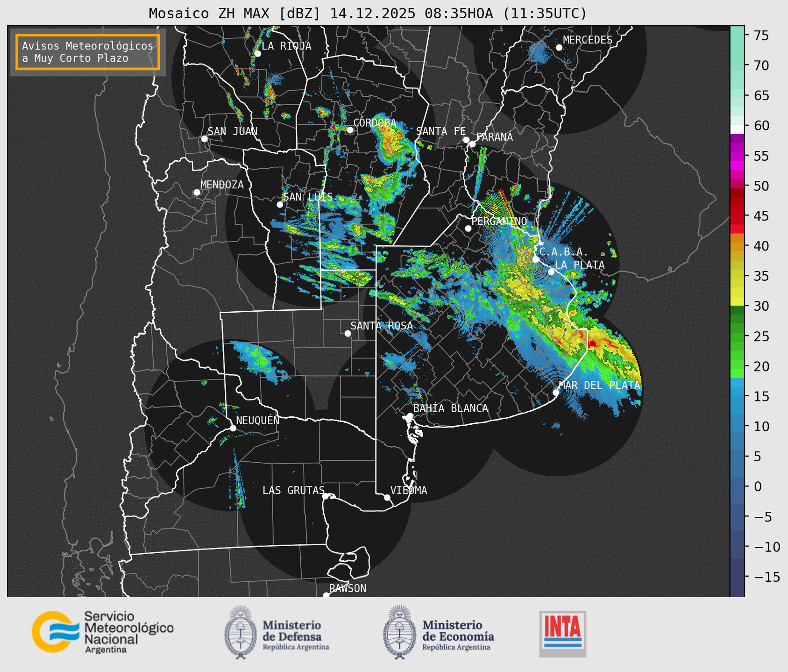Click the SANTA ROSA label text
This screenshot has width=788, height=672.
tap(382, 326)
